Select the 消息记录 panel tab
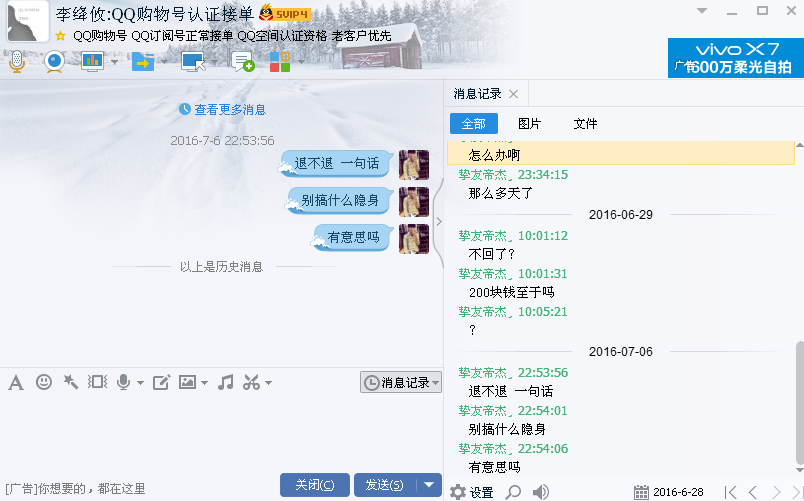 [477, 94]
